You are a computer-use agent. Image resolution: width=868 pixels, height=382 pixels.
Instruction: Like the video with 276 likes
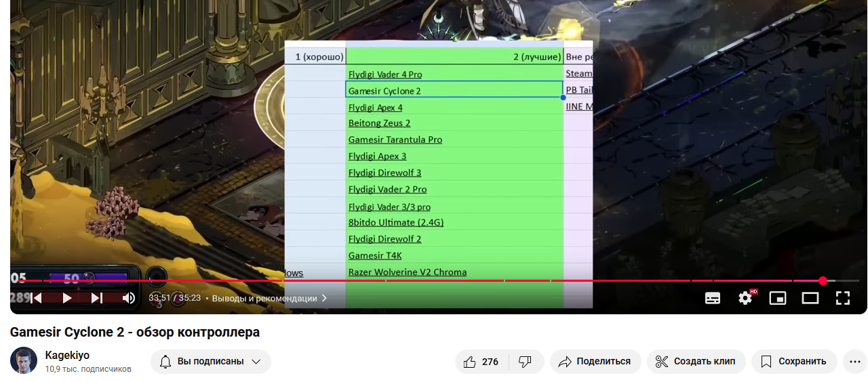tap(482, 362)
